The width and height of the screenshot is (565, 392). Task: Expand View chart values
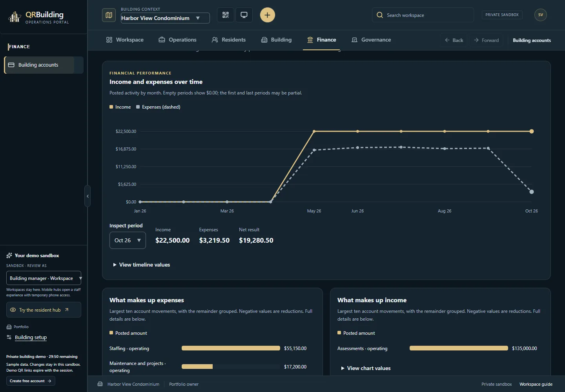(366, 368)
